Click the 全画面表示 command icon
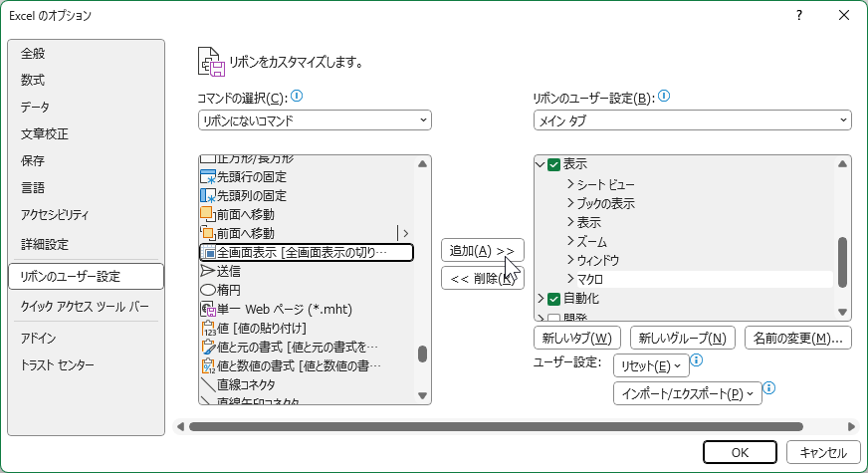868x473 pixels. click(208, 252)
